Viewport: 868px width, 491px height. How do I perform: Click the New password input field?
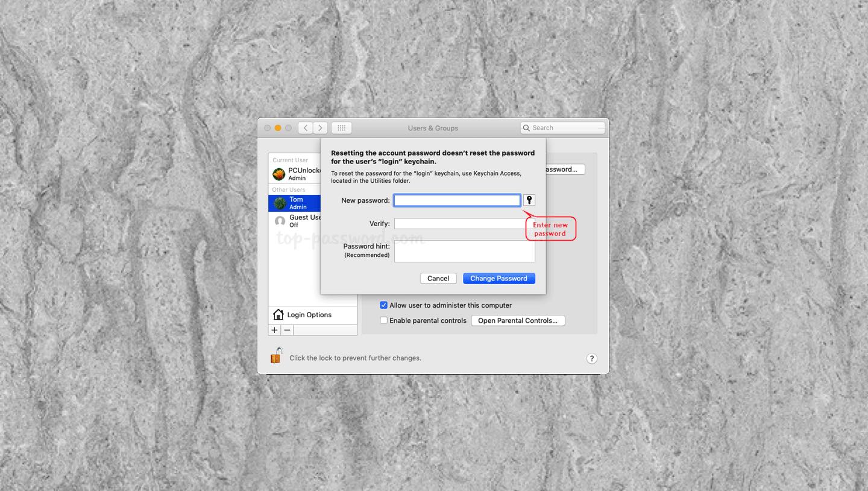coord(456,200)
